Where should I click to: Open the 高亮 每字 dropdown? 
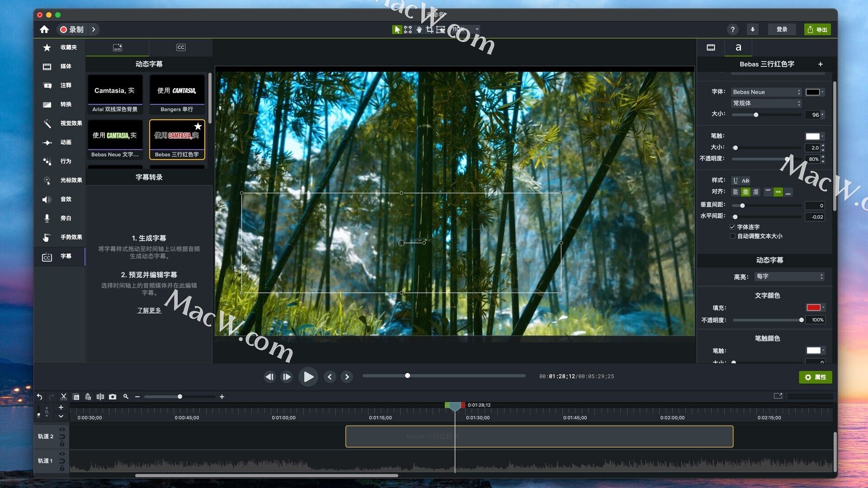(789, 277)
